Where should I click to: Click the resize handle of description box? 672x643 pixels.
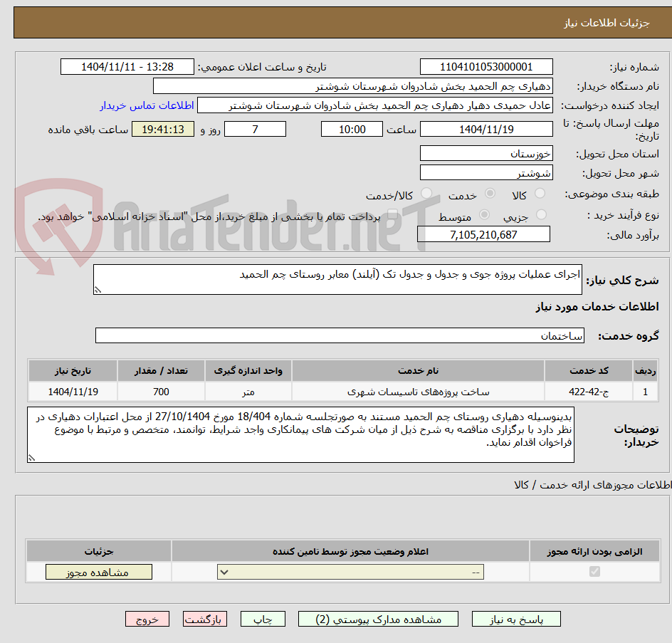click(x=98, y=291)
